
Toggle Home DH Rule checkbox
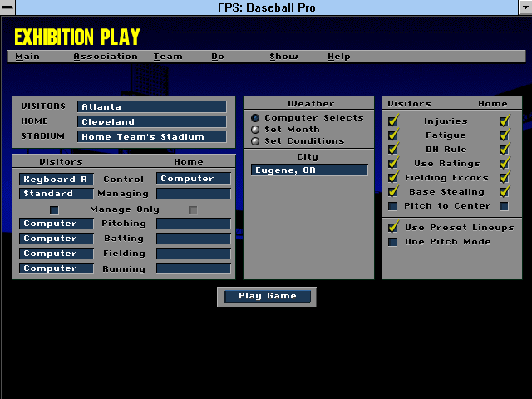pos(504,150)
